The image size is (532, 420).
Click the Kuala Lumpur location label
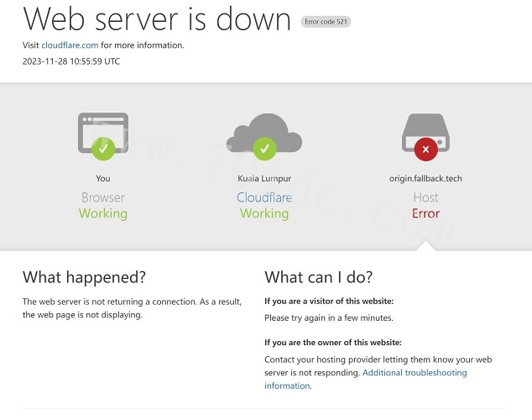(264, 178)
